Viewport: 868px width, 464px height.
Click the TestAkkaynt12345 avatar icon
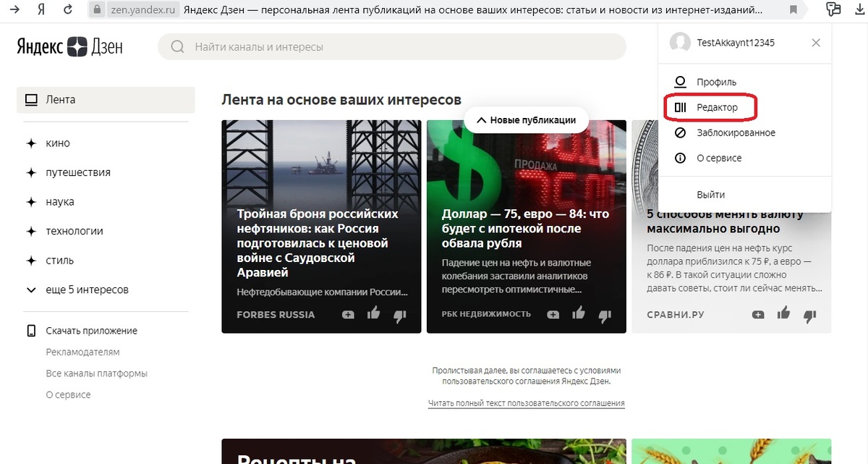pyautogui.click(x=680, y=43)
